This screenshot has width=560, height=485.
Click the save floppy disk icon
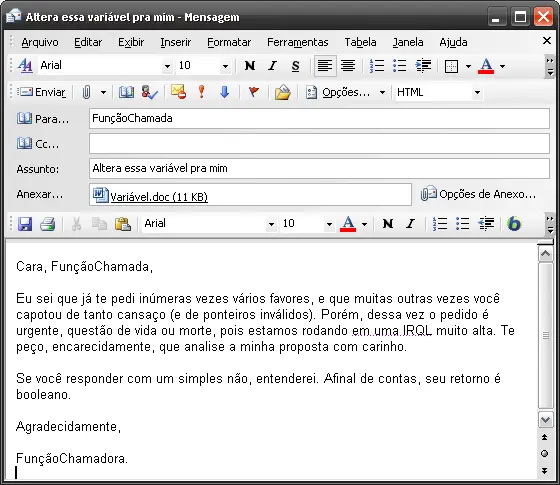pos(25,224)
